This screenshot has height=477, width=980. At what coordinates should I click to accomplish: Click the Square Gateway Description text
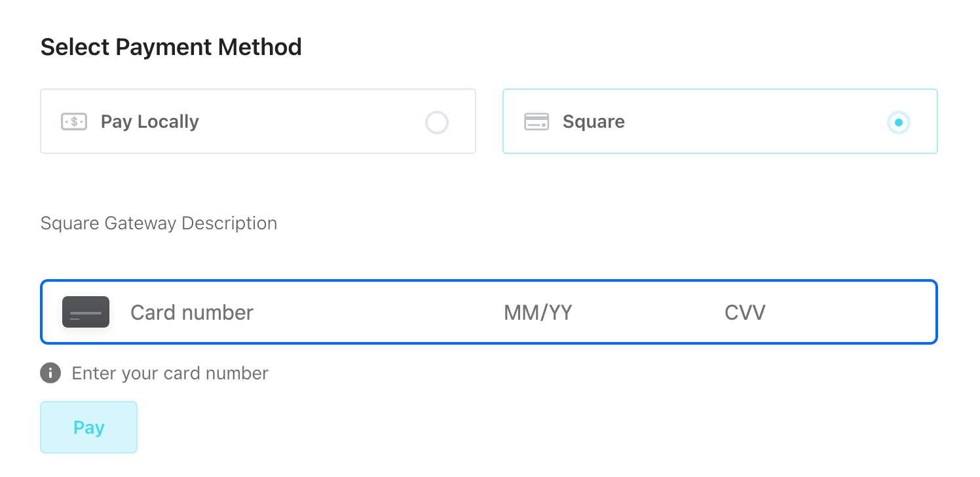tap(159, 223)
